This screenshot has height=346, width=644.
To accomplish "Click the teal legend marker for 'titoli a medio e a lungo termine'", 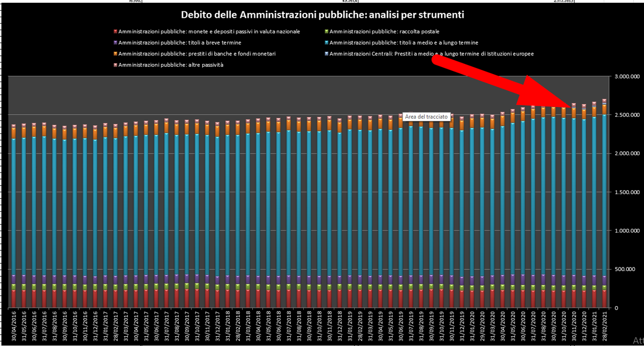I will [x=327, y=42].
